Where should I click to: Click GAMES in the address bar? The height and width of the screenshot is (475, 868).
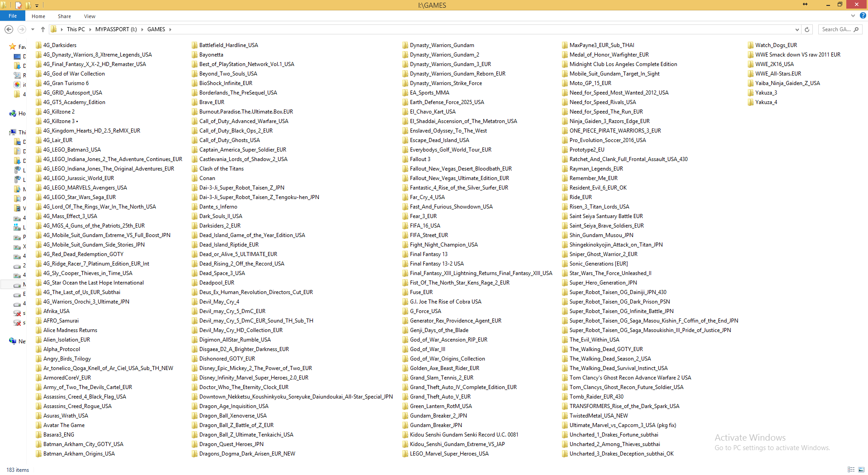(156, 29)
